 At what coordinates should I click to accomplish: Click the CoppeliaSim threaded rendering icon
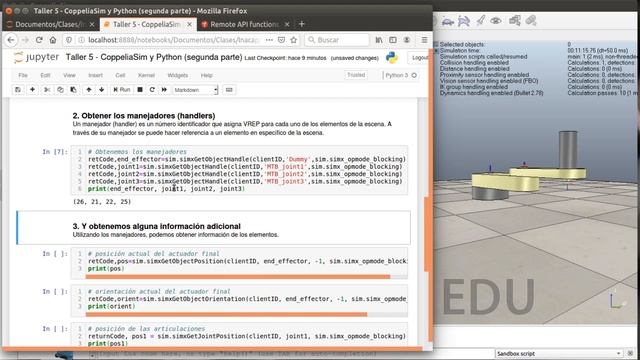480,21
